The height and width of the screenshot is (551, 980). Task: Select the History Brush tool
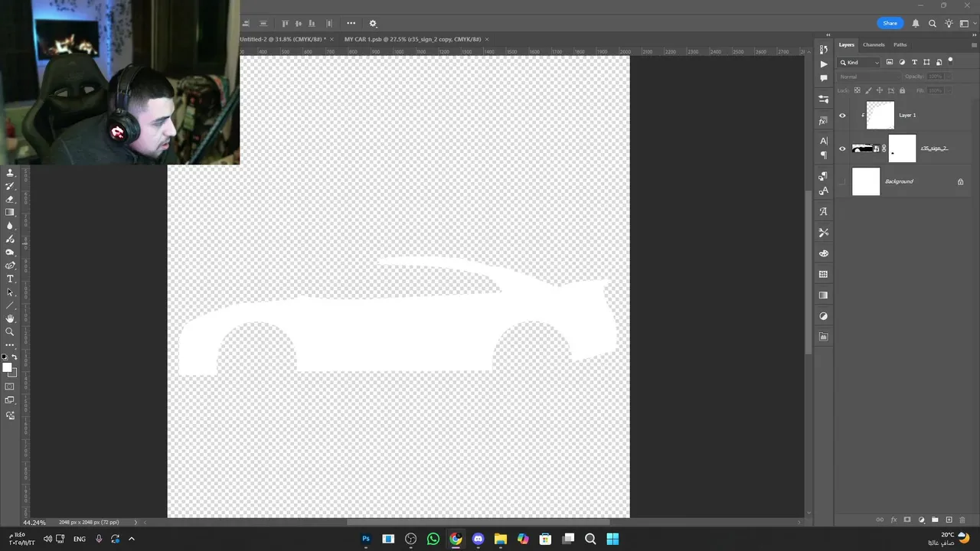[10, 186]
